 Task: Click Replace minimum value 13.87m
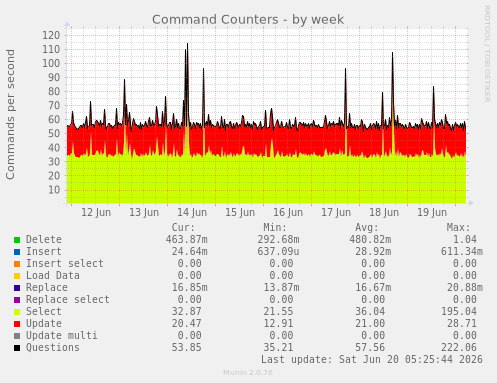(x=281, y=287)
